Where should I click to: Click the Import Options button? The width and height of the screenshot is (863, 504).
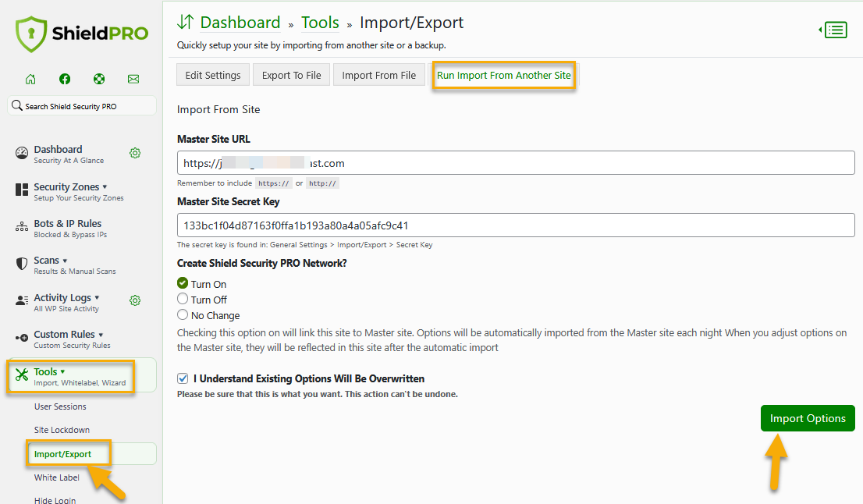coord(808,418)
